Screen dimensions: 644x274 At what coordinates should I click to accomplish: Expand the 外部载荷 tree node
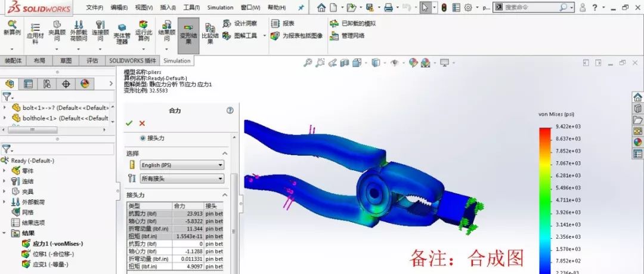(x=5, y=202)
